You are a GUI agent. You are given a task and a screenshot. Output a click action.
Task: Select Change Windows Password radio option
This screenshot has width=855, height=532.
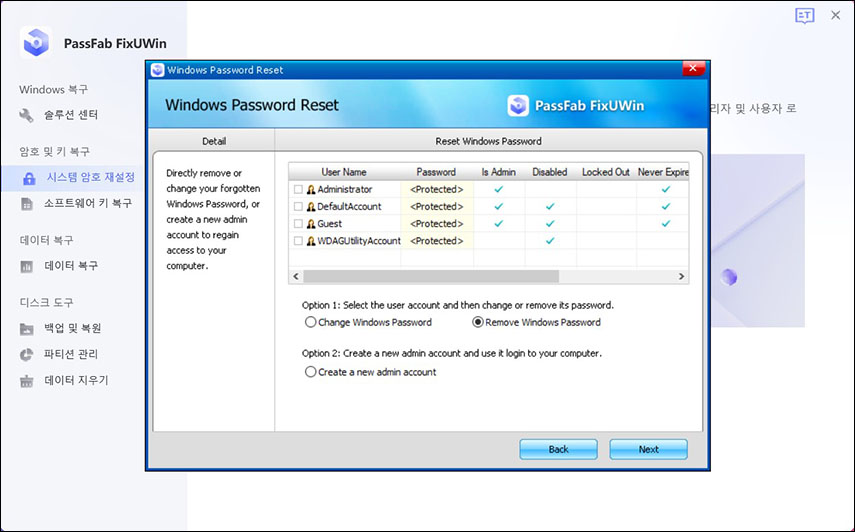310,322
